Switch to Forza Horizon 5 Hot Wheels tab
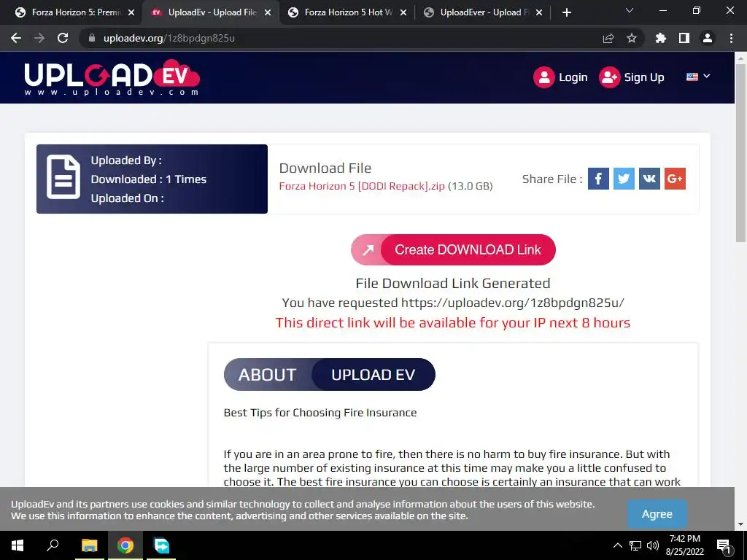The width and height of the screenshot is (747, 560). [348, 12]
